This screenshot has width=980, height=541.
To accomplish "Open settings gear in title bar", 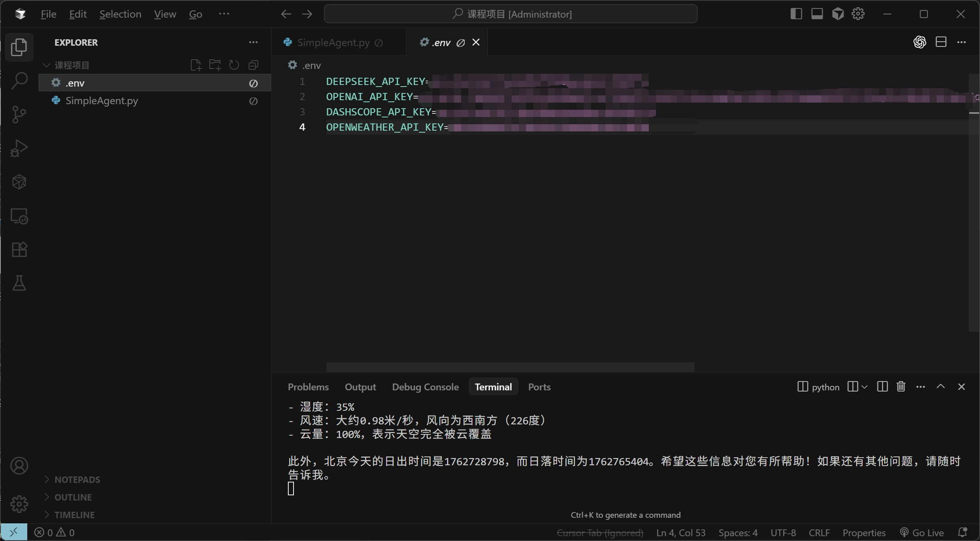I will coord(858,14).
